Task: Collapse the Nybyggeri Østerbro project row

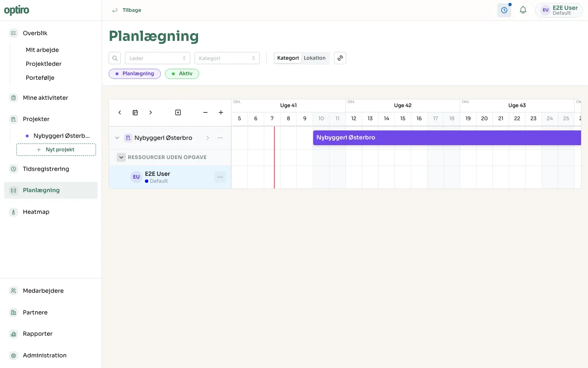Action: [x=117, y=138]
